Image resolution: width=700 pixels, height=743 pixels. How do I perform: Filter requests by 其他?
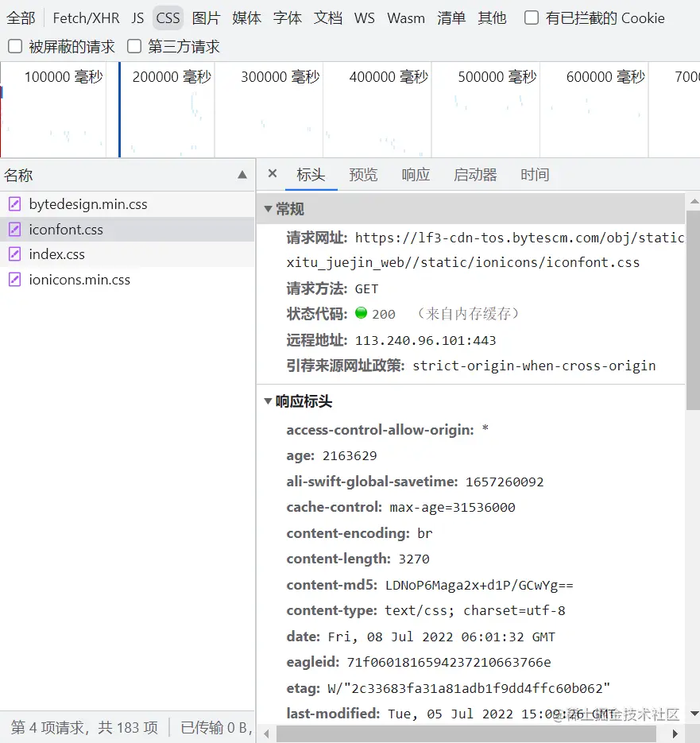pyautogui.click(x=492, y=18)
